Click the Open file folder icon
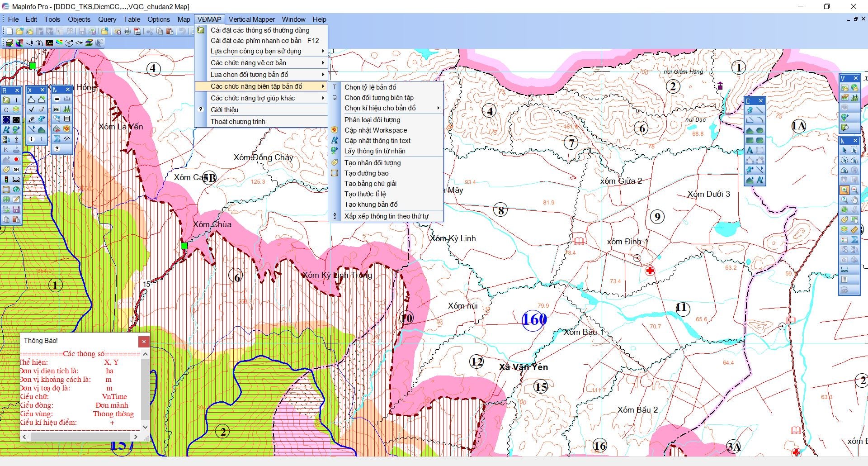Viewport: 868px width, 466px height. point(19,31)
